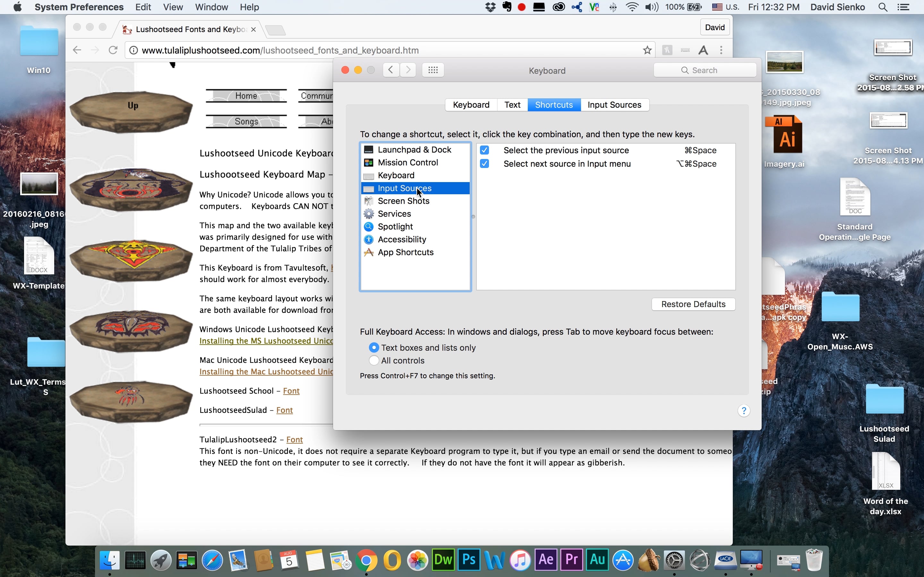Open App Shortcuts category
This screenshot has height=577, width=924.
[x=406, y=252]
